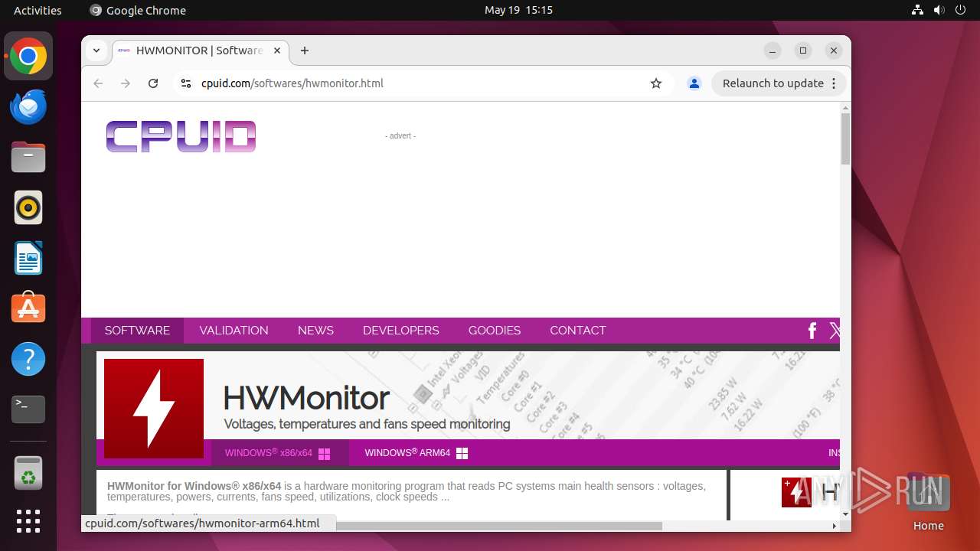Screen dimensions: 980x551
Task: Open Ubuntu Software store icon
Action: 28,308
